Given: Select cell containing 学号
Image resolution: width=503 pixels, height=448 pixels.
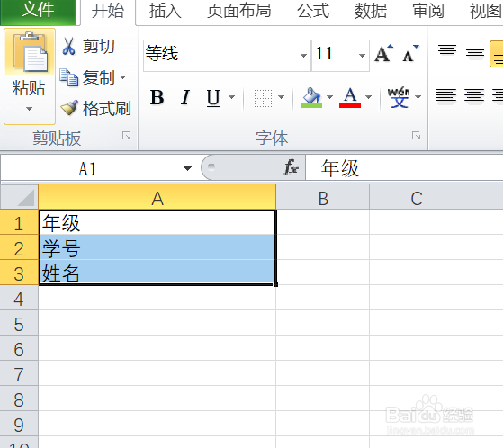Looking at the screenshot, I should (157, 247).
